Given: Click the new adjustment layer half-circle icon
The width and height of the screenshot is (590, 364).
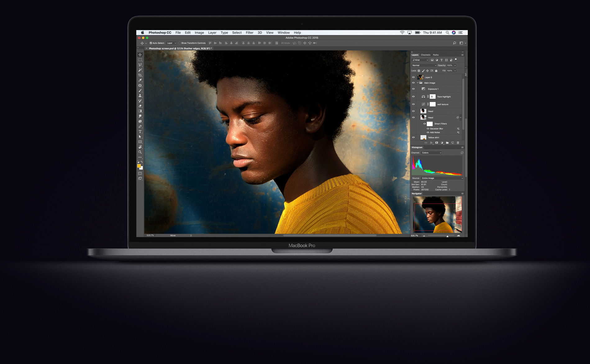Looking at the screenshot, I should pyautogui.click(x=442, y=143).
